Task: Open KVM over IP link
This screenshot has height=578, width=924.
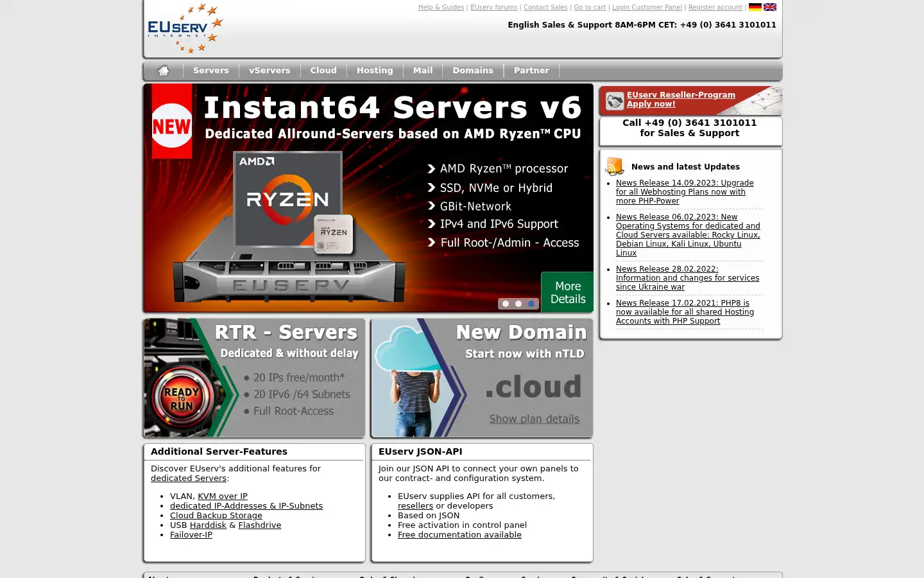Action: (223, 496)
